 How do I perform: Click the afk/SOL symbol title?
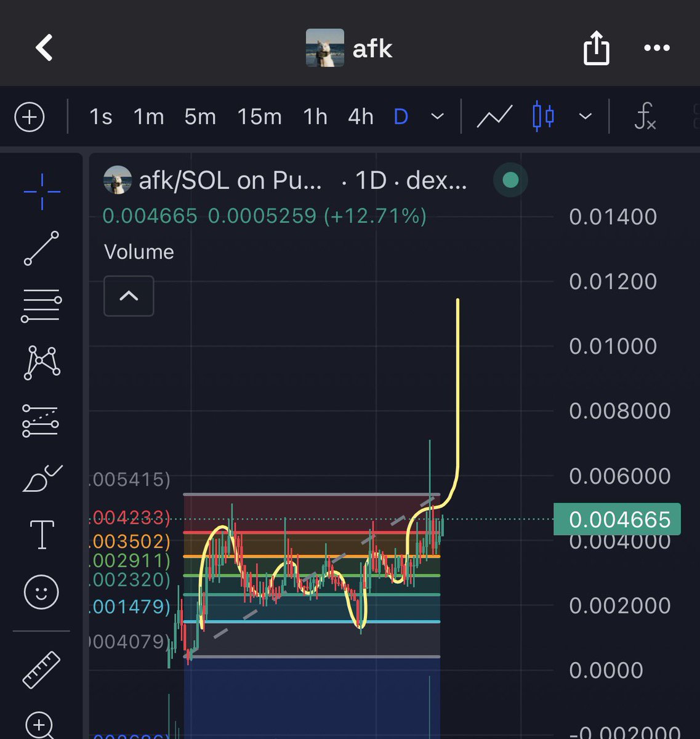tap(230, 180)
